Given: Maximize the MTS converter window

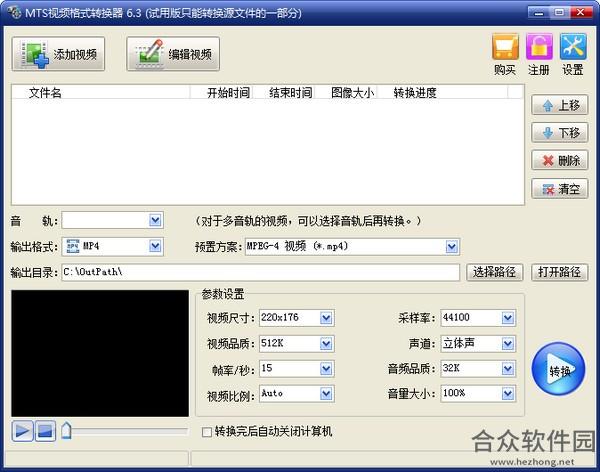Looking at the screenshot, I should [559, 13].
